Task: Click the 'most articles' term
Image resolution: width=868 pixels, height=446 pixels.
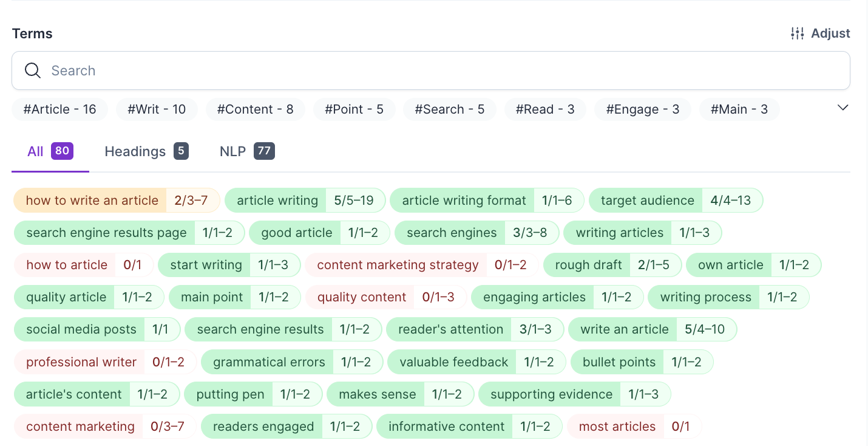Action: pos(617,427)
